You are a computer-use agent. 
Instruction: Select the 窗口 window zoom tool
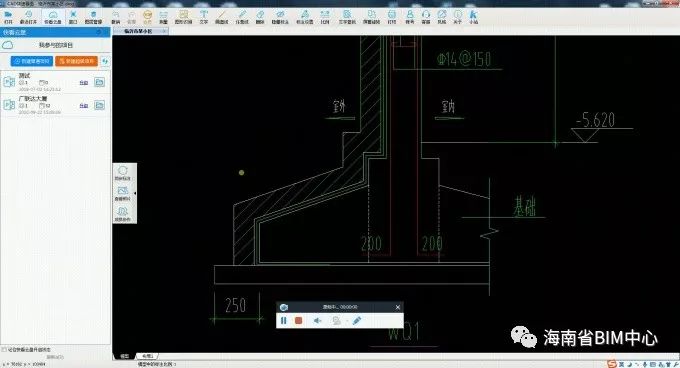73,17
